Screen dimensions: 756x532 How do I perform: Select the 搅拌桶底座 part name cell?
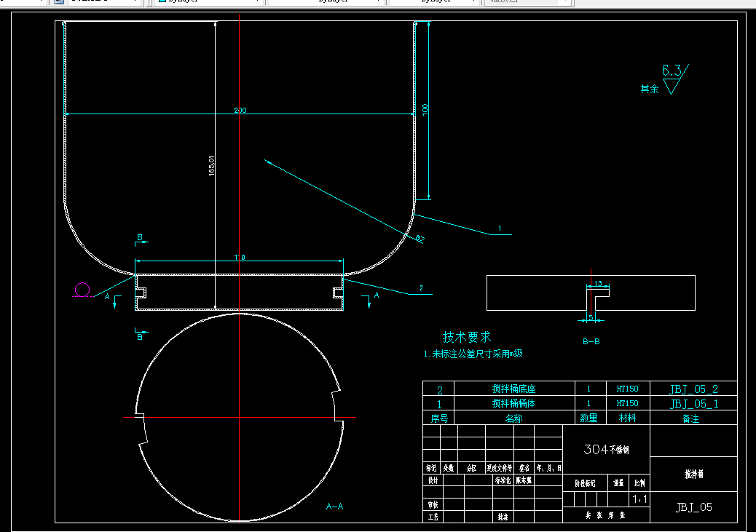pos(514,389)
